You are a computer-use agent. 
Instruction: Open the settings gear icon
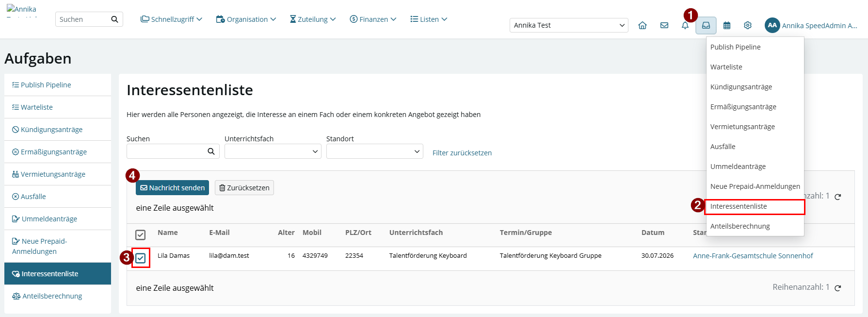(x=748, y=25)
